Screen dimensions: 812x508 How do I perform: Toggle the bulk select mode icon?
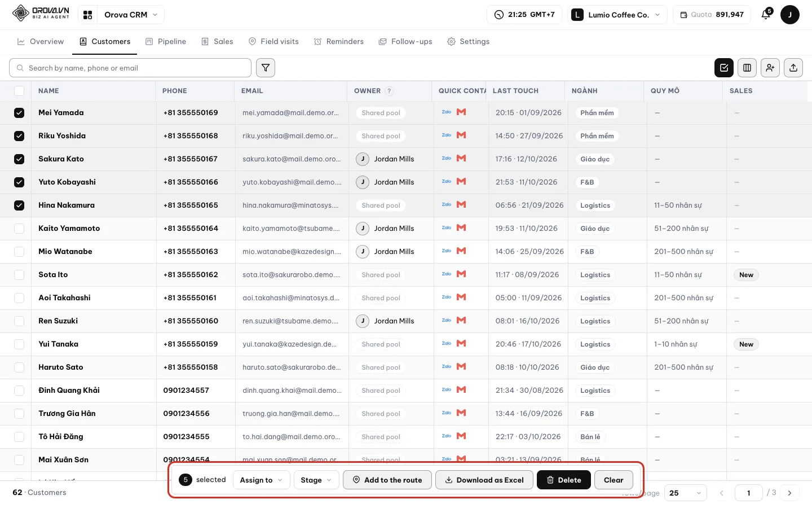point(724,68)
